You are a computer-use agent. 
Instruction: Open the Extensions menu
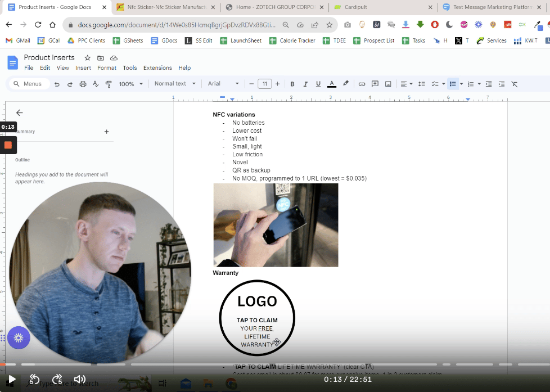click(x=157, y=68)
